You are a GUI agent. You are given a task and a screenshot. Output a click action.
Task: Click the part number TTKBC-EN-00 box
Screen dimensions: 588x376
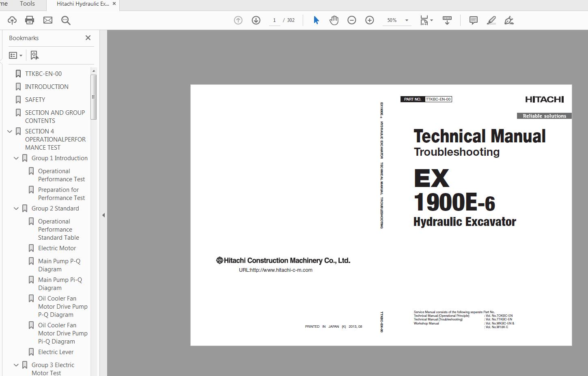point(438,99)
